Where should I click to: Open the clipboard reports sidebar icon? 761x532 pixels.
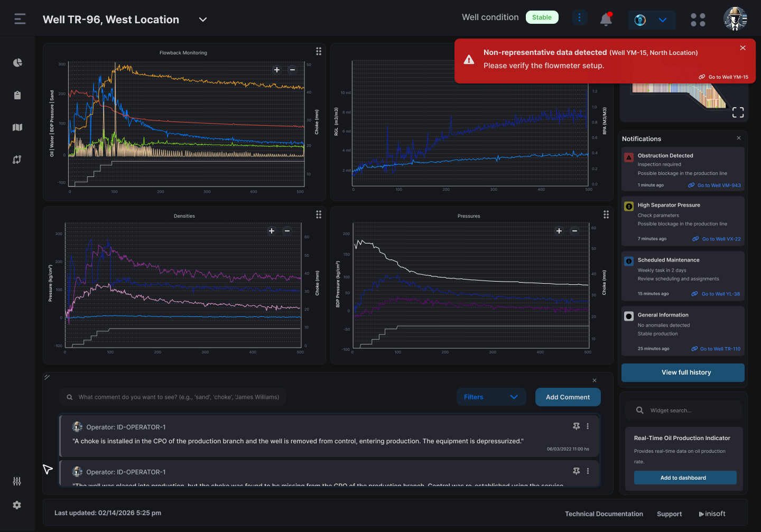[17, 95]
